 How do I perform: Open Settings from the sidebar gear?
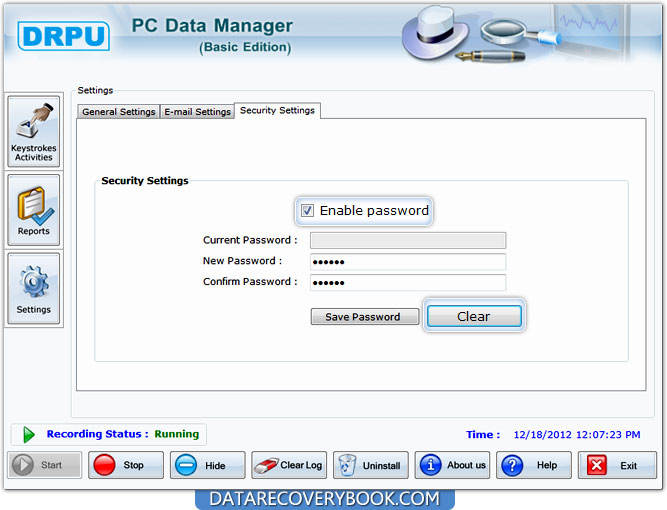point(34,288)
